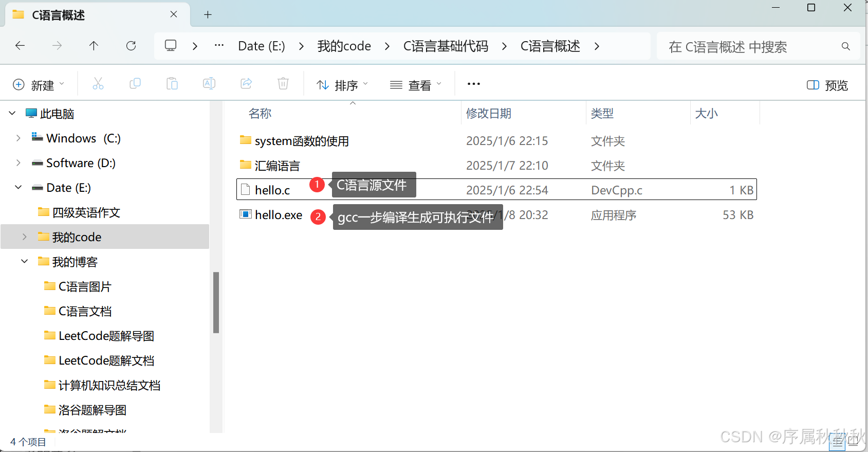Image resolution: width=868 pixels, height=452 pixels.
Task: Click Date (E:) breadcrumb in address bar
Action: coord(262,46)
